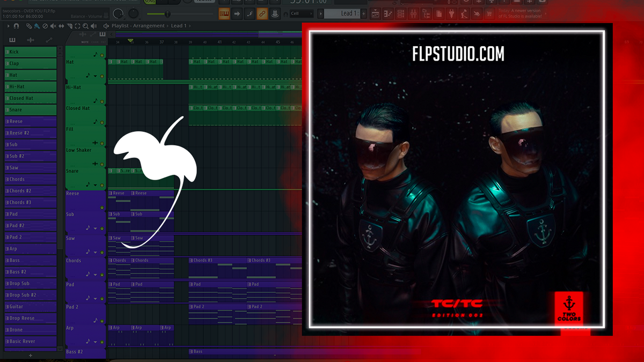Click the zoom magnifier tool in the playlist
The width and height of the screenshot is (644, 362).
click(86, 26)
